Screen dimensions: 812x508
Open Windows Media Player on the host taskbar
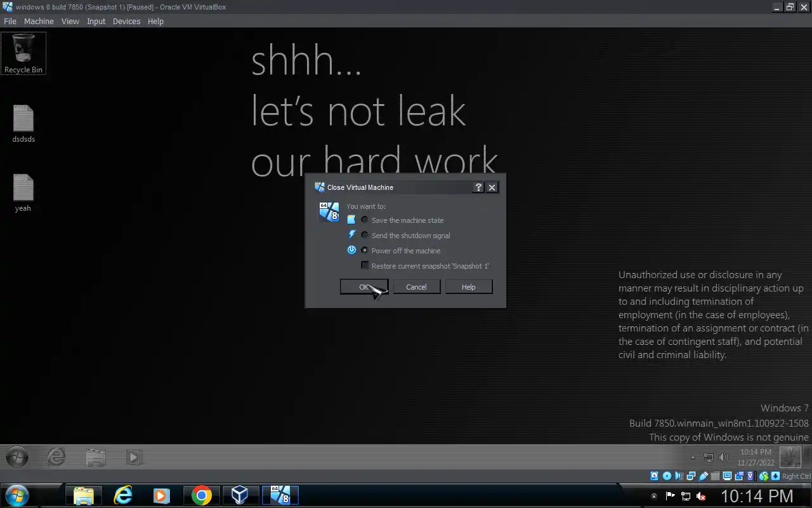[162, 495]
